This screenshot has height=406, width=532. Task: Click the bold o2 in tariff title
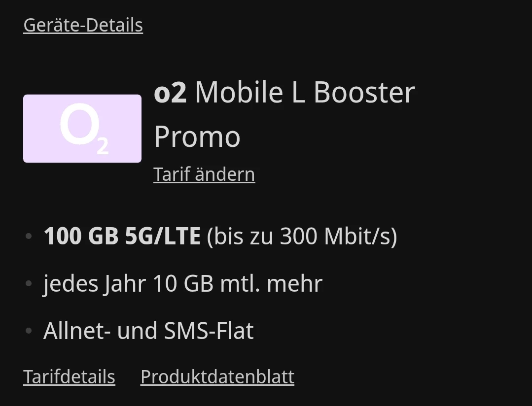pyautogui.click(x=170, y=93)
